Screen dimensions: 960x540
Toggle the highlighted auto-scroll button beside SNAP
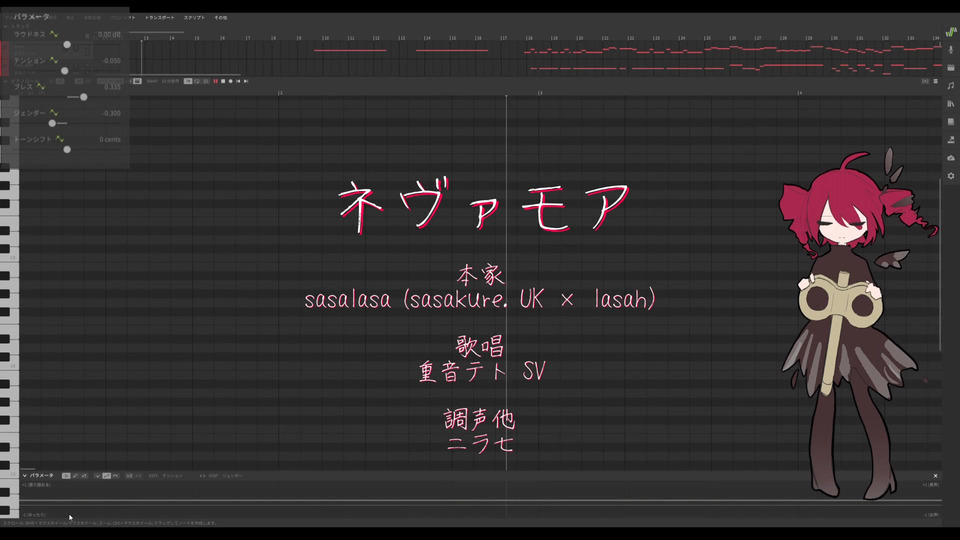coord(188,81)
